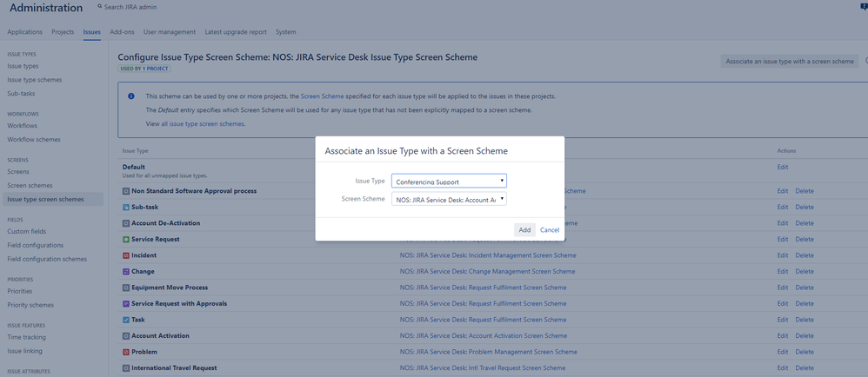Open Priorities in sidebar
This screenshot has width=868, height=377.
tap(20, 291)
